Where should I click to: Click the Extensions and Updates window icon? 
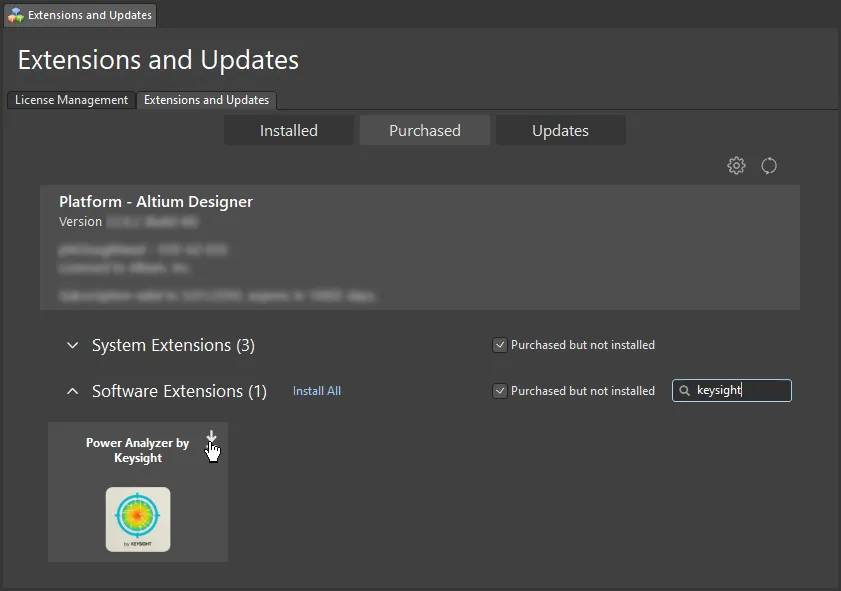point(16,15)
